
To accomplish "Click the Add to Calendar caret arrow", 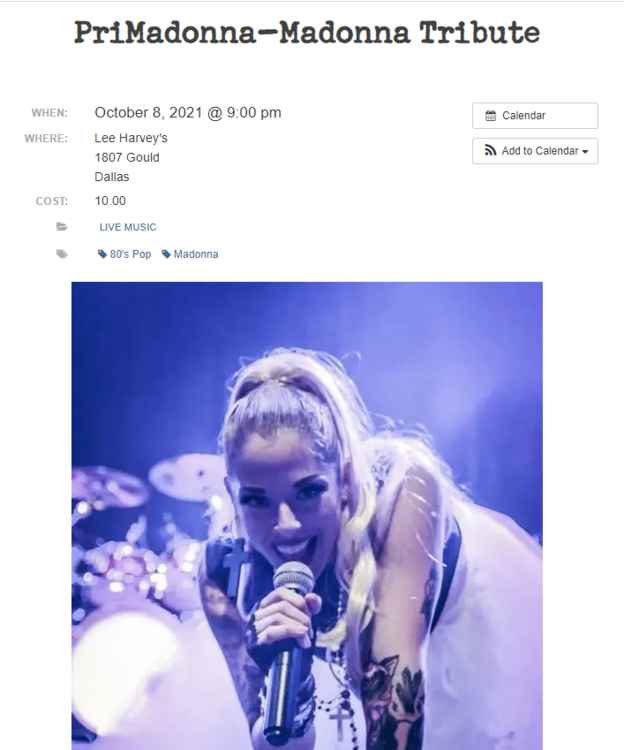I will coord(585,152).
